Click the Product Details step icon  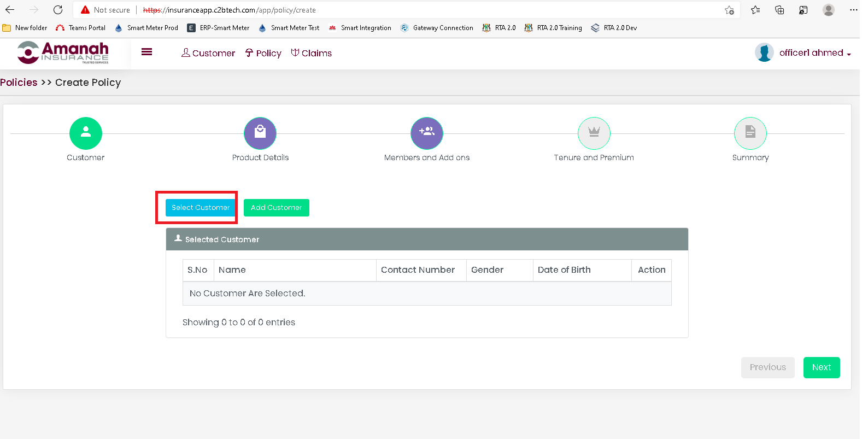(x=260, y=133)
